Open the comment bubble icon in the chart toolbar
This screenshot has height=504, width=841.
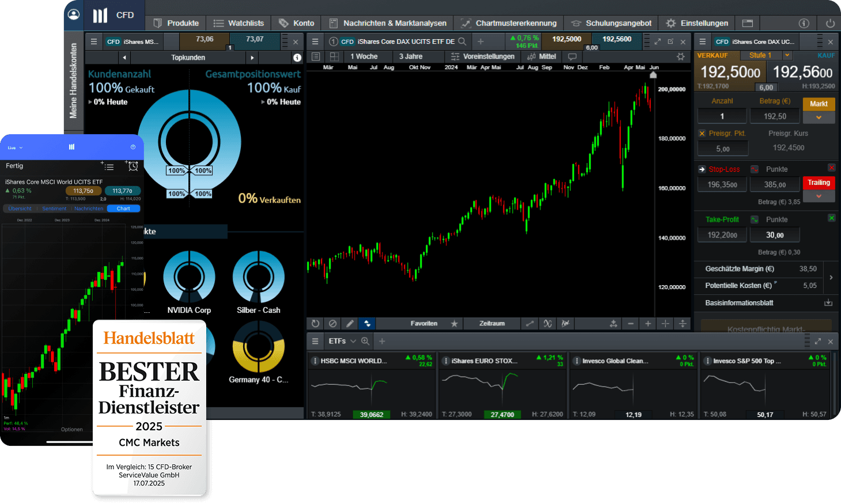[572, 56]
